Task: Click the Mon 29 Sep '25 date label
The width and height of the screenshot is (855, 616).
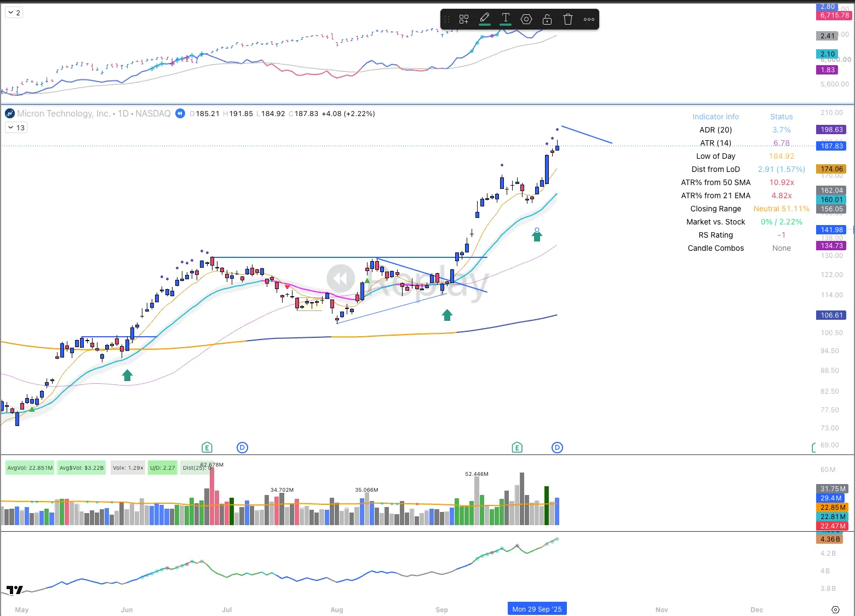Action: point(537,609)
